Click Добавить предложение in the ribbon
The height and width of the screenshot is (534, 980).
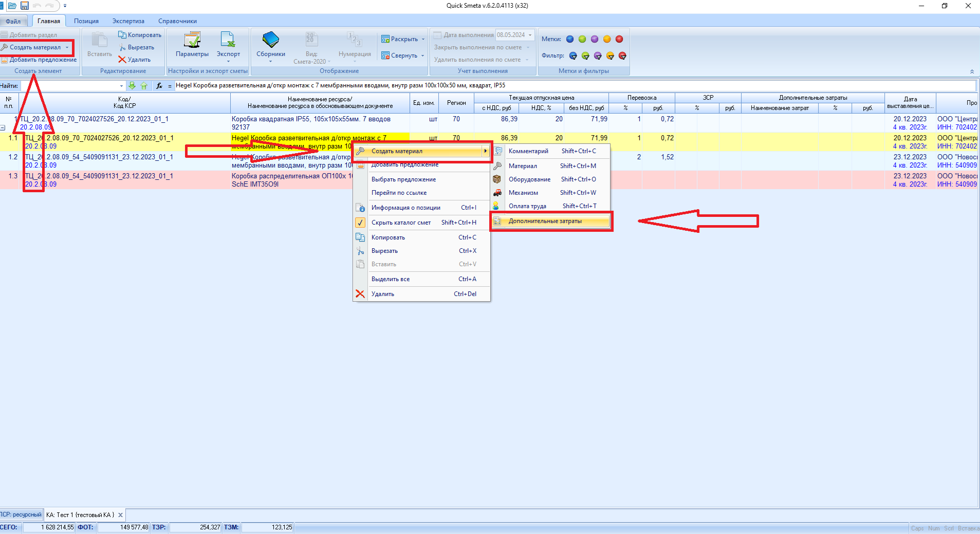39,60
